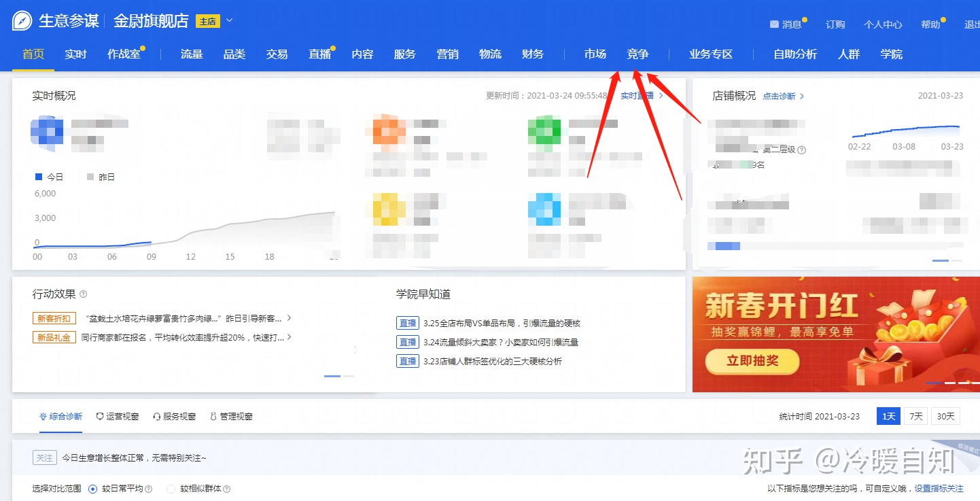Open the 服务 nav item
Viewport: 980px width, 501px height.
tap(404, 54)
